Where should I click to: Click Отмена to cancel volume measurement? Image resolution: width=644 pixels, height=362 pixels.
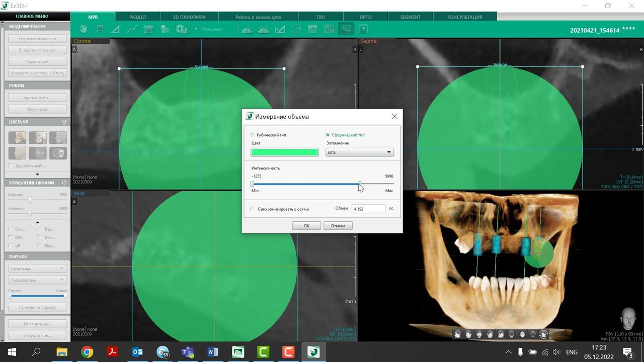tap(338, 226)
